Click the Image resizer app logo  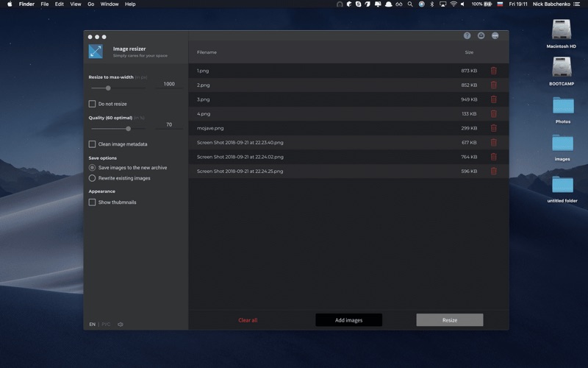click(96, 52)
